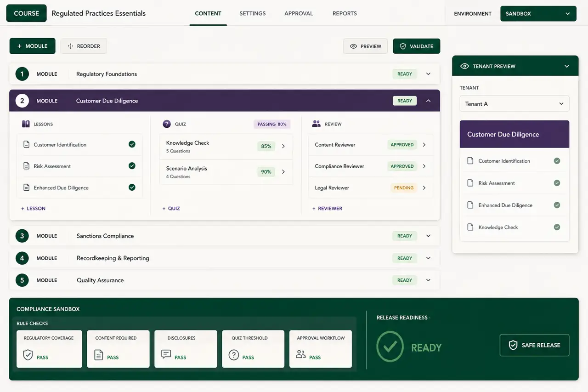The width and height of the screenshot is (588, 392).
Task: Open Scenario Analysis quiz arrow
Action: [x=283, y=172]
